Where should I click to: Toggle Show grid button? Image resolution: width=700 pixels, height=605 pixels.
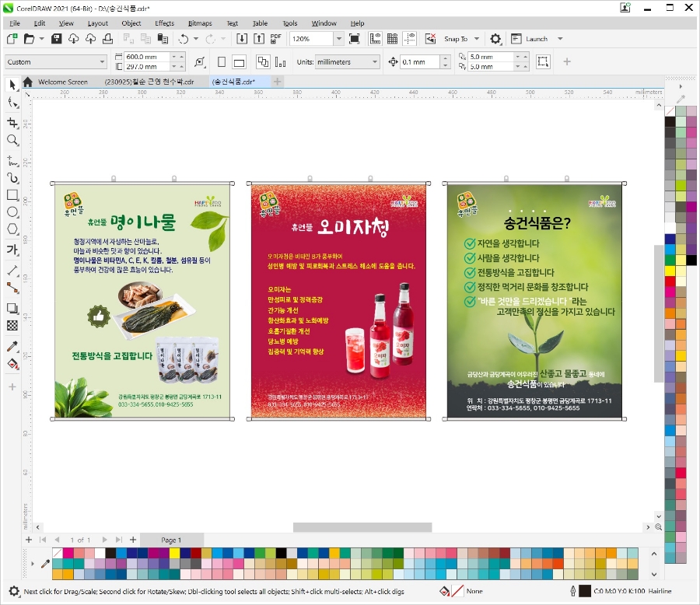point(393,39)
